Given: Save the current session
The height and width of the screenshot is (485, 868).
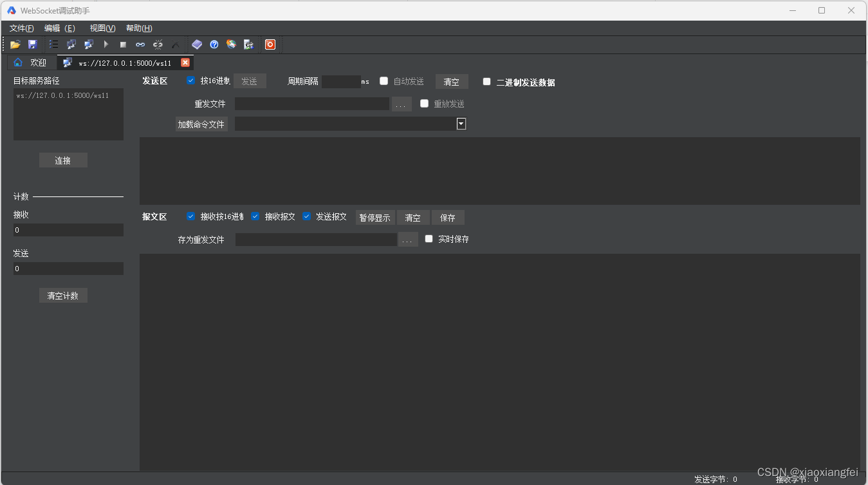Looking at the screenshot, I should (x=32, y=44).
